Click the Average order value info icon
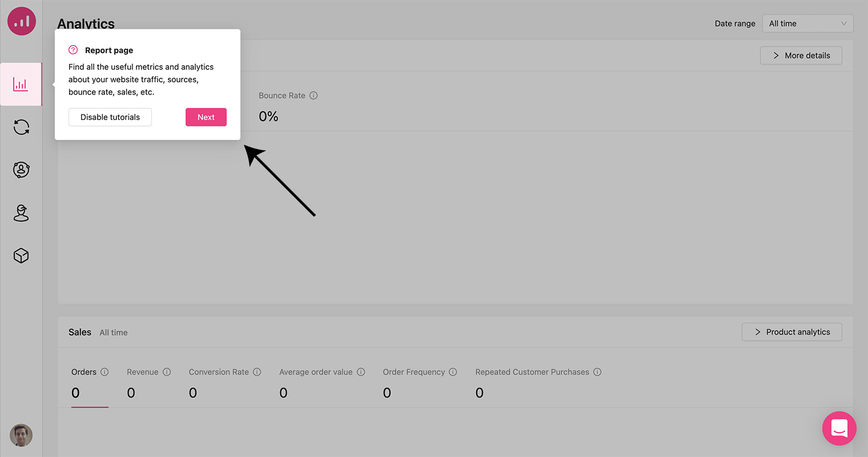 (x=361, y=372)
